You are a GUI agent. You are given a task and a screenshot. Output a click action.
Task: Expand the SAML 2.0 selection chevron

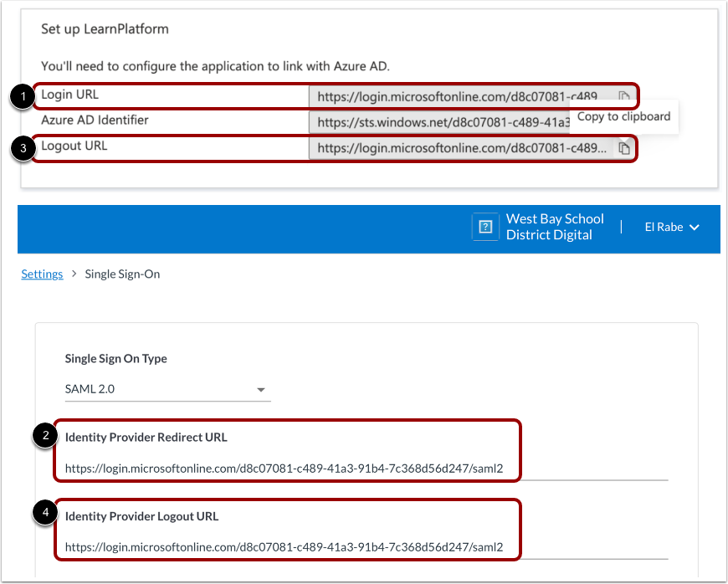[260, 389]
